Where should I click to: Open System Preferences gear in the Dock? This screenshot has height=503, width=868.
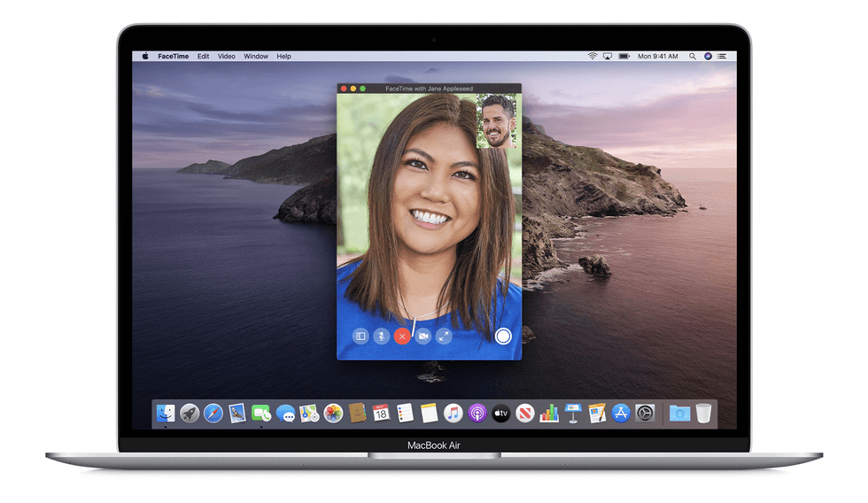pos(645,413)
